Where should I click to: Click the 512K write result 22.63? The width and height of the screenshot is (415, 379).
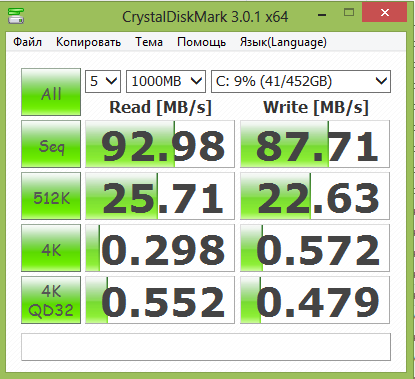coord(315,196)
